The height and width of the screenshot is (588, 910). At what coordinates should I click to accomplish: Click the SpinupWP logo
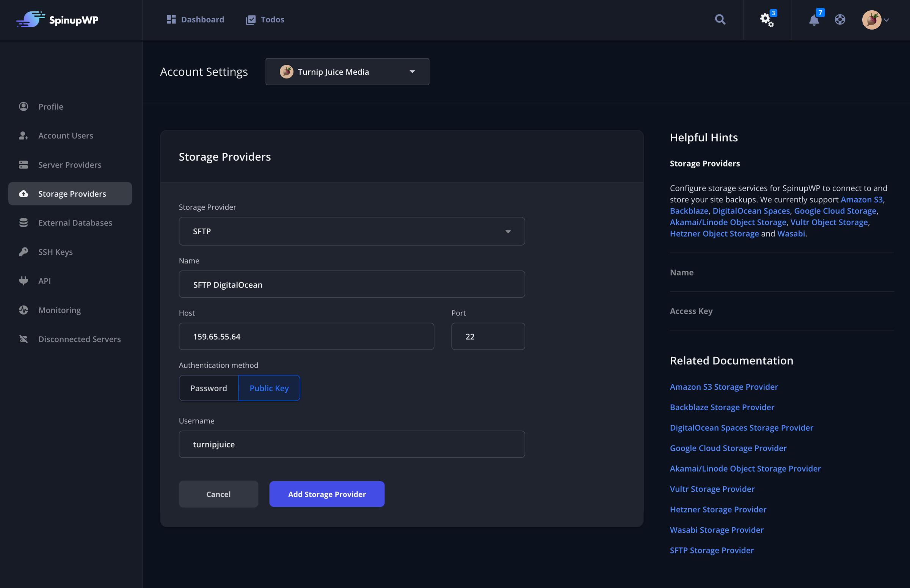click(x=57, y=19)
